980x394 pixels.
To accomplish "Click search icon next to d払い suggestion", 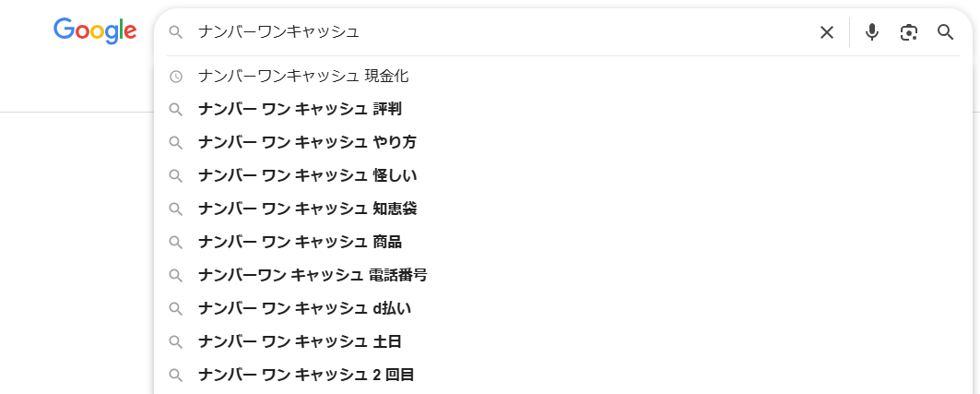I will point(176,308).
